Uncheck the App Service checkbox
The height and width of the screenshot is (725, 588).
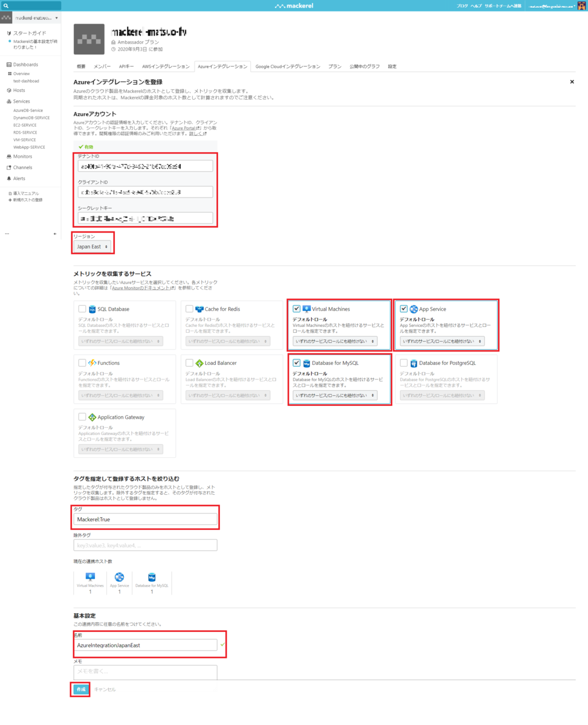[404, 309]
